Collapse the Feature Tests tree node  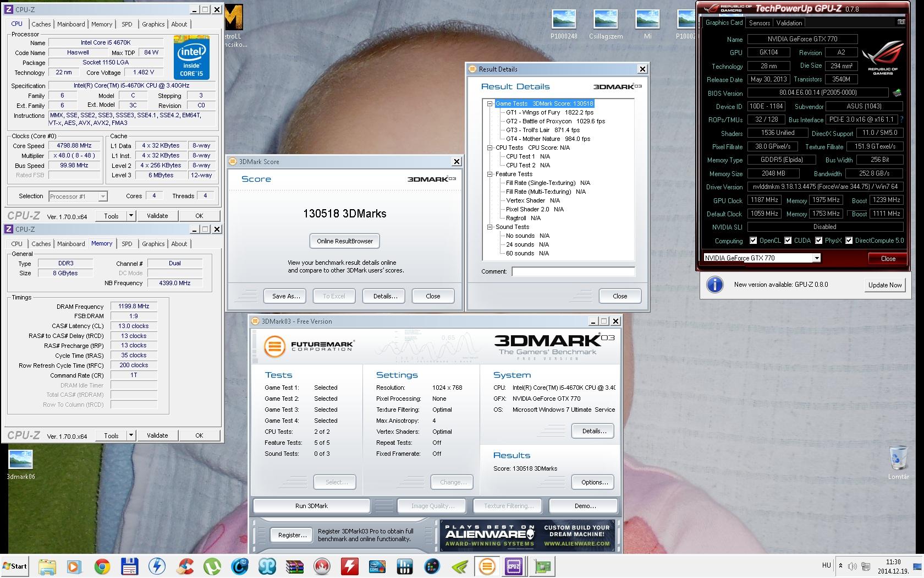[490, 174]
